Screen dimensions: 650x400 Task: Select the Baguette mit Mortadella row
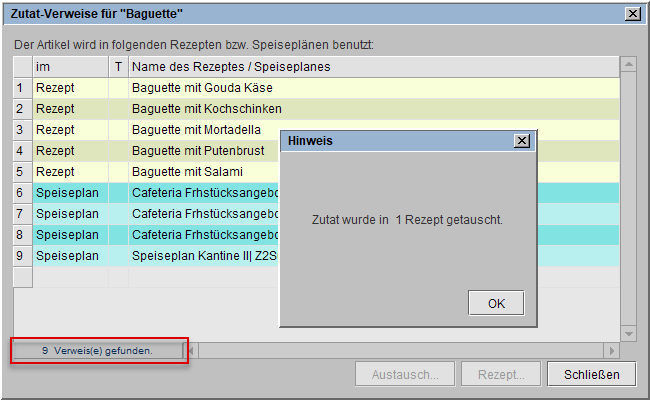[196, 130]
